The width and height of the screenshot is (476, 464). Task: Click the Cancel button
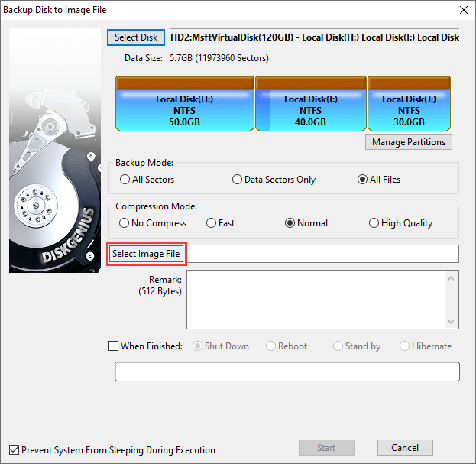point(405,448)
